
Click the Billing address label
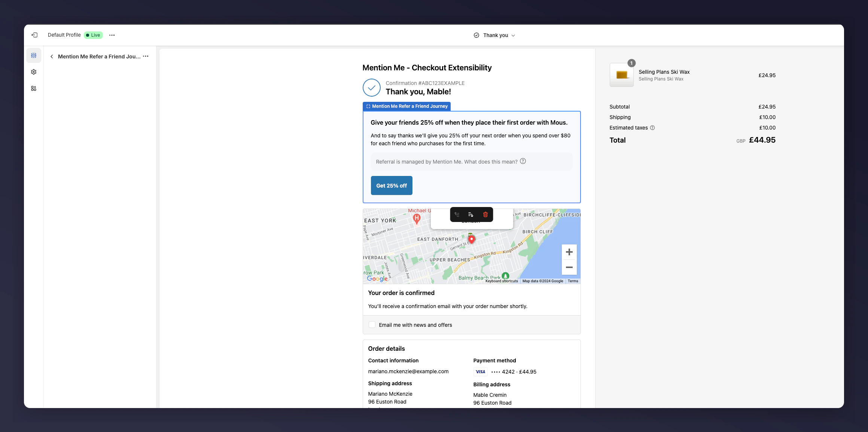point(492,384)
